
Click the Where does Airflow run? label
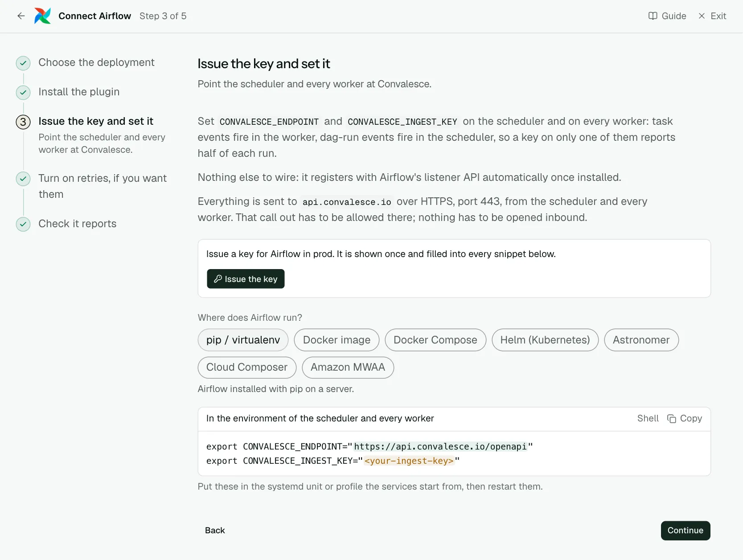point(250,318)
